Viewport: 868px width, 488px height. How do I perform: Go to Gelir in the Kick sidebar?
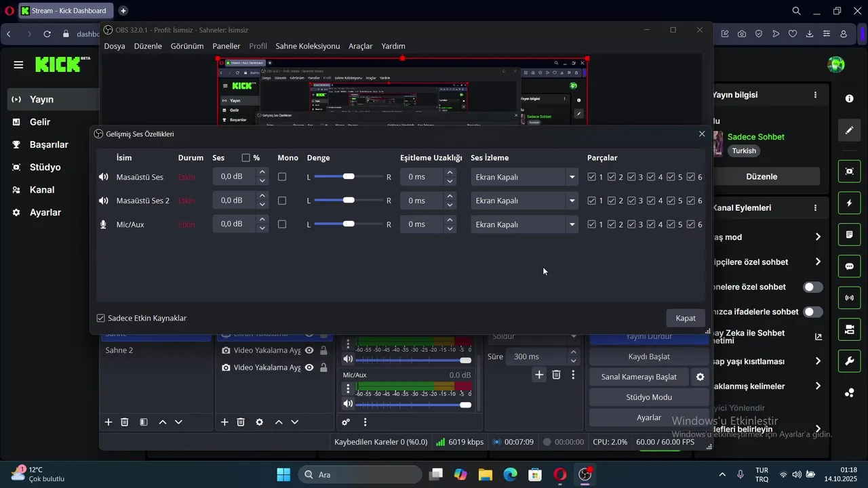click(40, 122)
